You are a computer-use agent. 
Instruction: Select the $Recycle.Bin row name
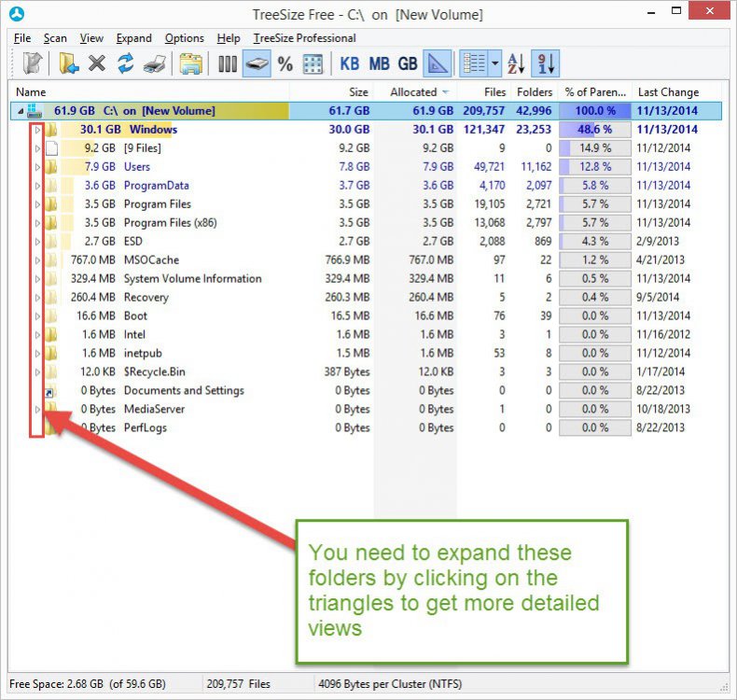pos(154,371)
